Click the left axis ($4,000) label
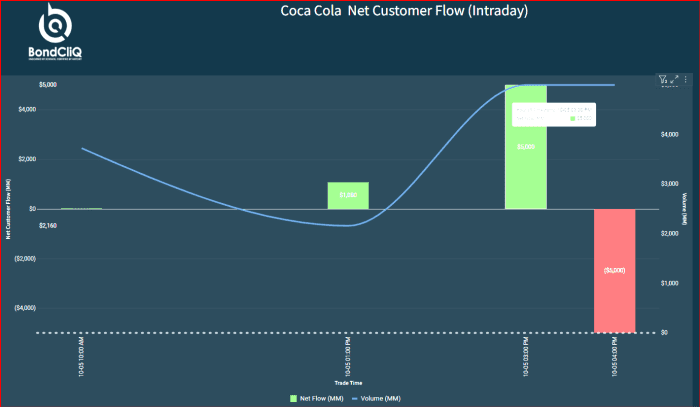 point(25,308)
